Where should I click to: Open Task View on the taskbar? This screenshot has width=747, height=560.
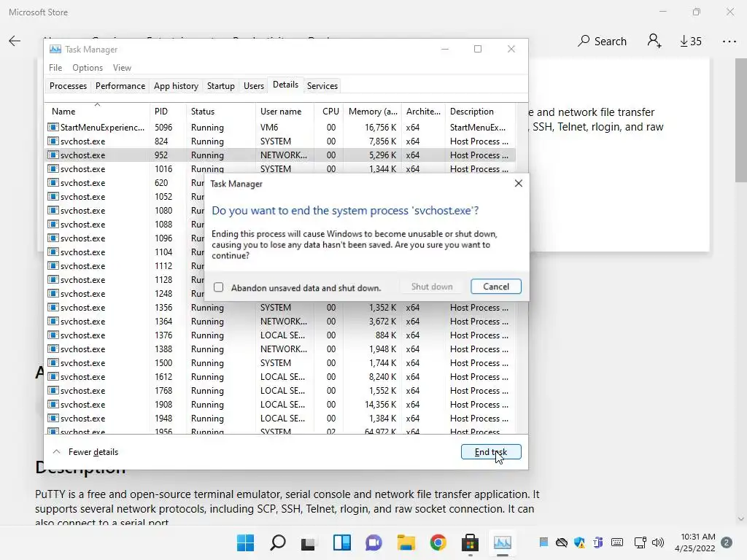[x=309, y=542]
